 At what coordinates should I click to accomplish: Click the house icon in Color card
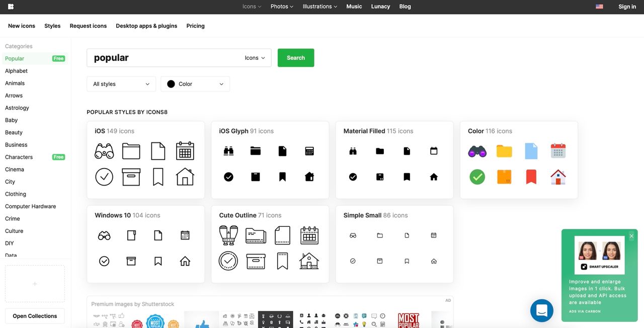[x=558, y=177]
